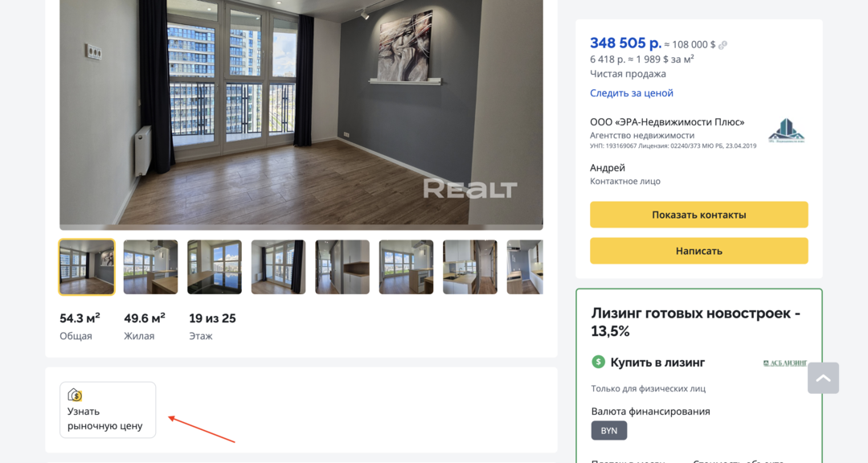
Task: Select the third thumbnail with dark countertop
Action: [215, 267]
